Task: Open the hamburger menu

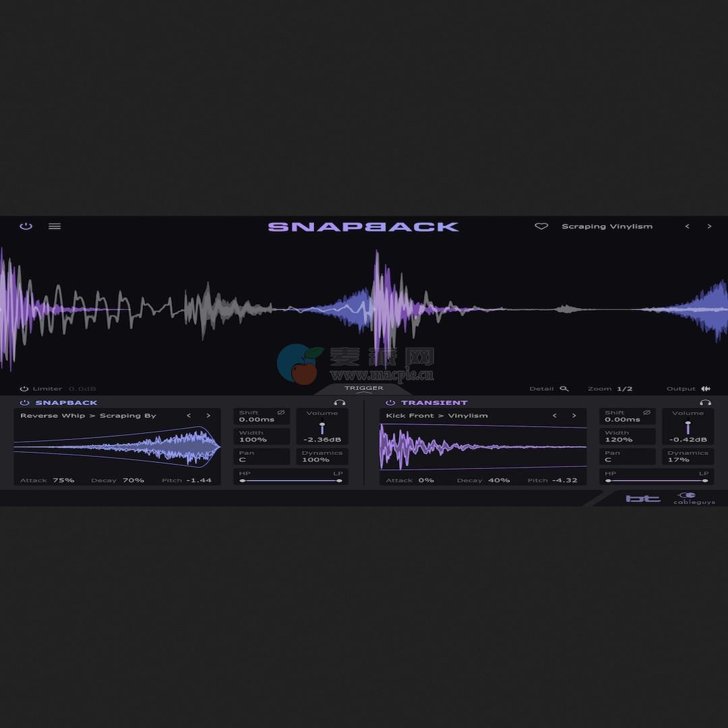Action: pos(55,226)
